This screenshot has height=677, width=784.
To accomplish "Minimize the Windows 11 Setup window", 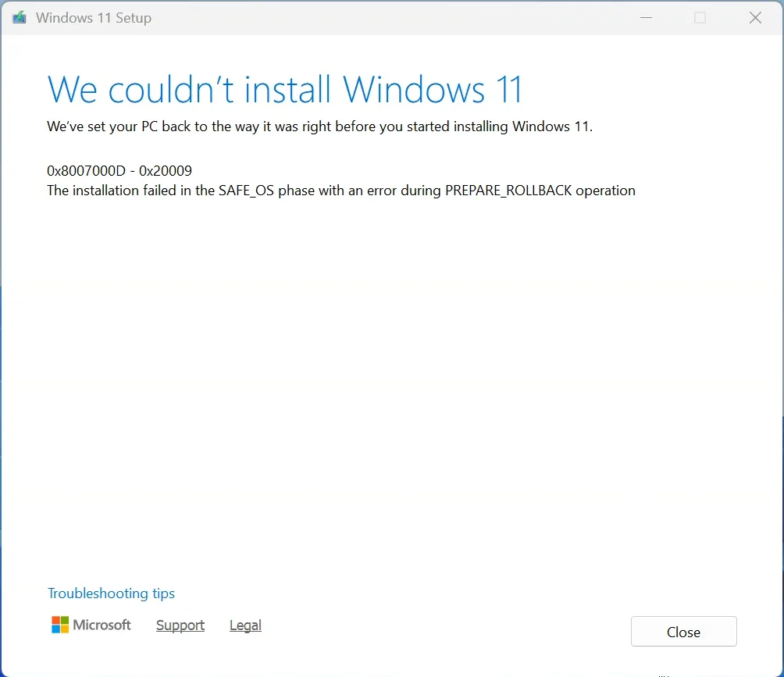I will [646, 17].
